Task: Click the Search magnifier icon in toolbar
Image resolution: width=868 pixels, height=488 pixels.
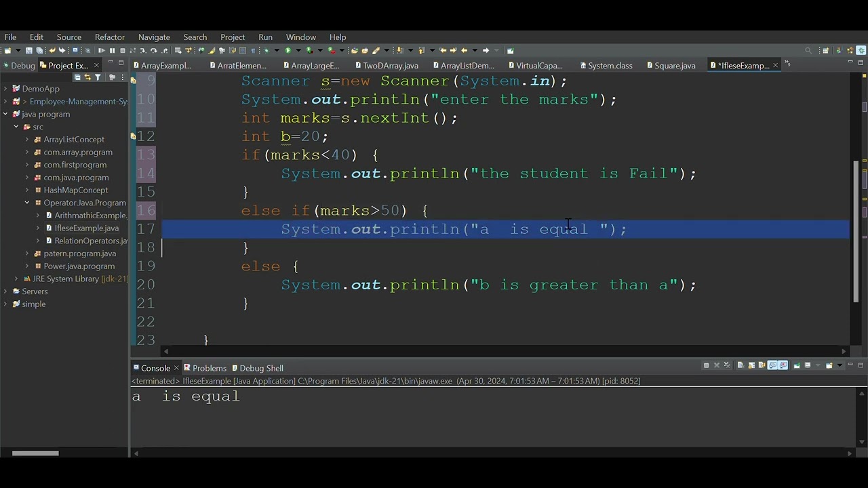Action: [x=808, y=50]
